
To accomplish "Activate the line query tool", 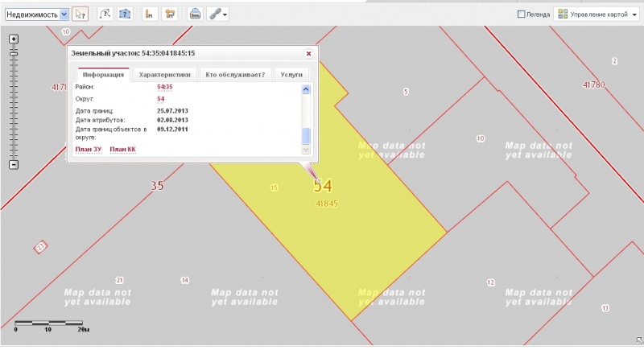I will [105, 14].
